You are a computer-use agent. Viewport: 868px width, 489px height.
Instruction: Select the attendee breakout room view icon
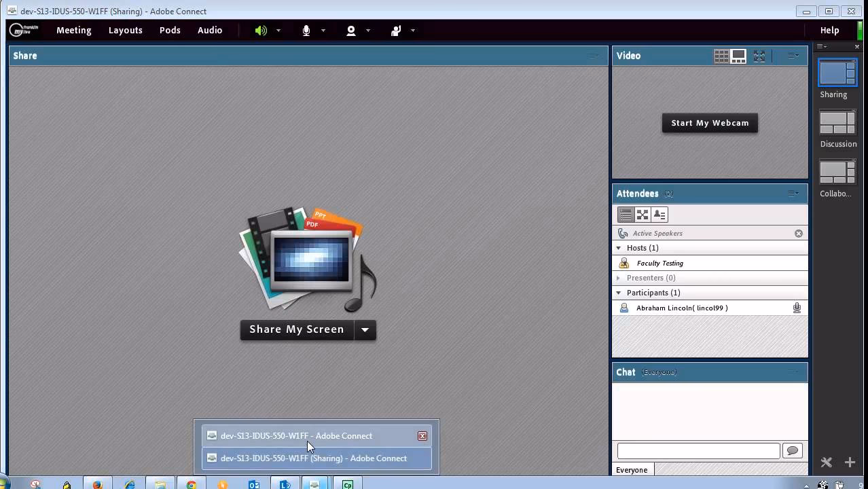[643, 215]
